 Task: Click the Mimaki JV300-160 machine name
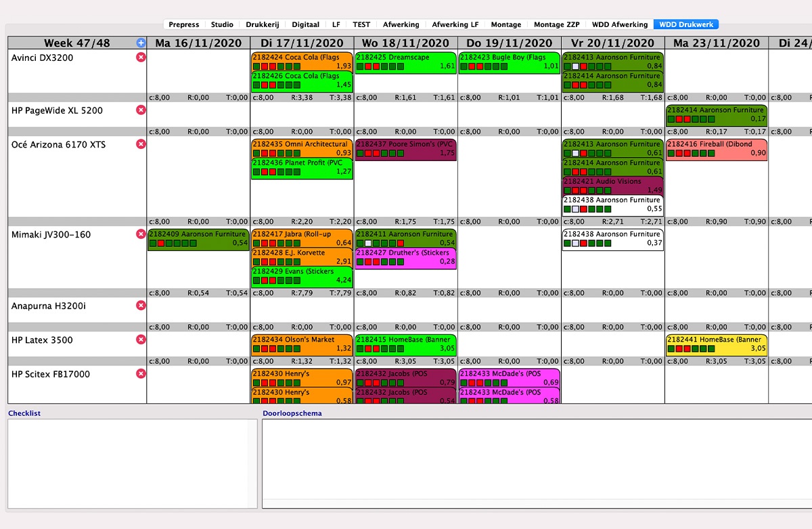tap(51, 235)
